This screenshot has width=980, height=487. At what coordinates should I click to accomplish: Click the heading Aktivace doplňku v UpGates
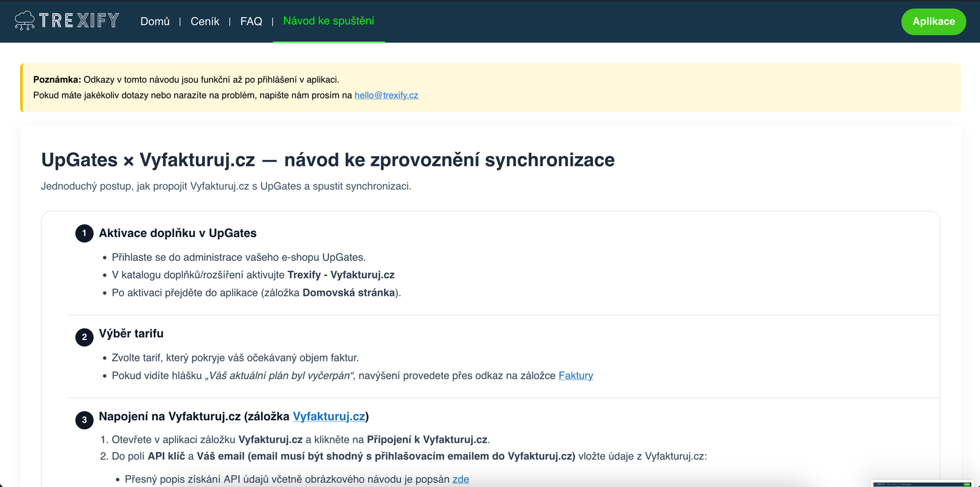point(178,233)
